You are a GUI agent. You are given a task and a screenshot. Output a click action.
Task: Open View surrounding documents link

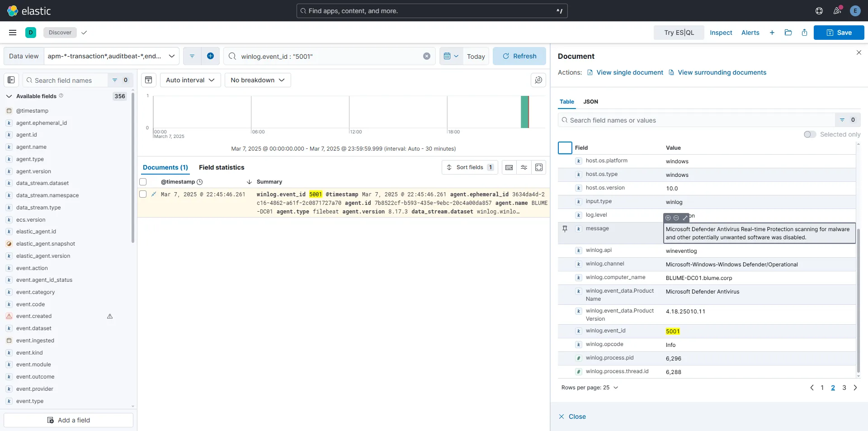pos(722,72)
